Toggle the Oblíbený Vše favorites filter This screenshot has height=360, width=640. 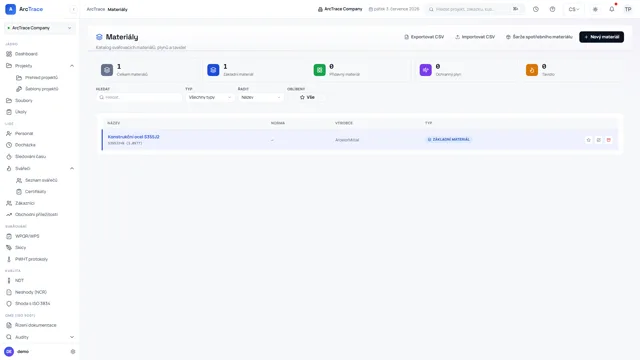[307, 97]
